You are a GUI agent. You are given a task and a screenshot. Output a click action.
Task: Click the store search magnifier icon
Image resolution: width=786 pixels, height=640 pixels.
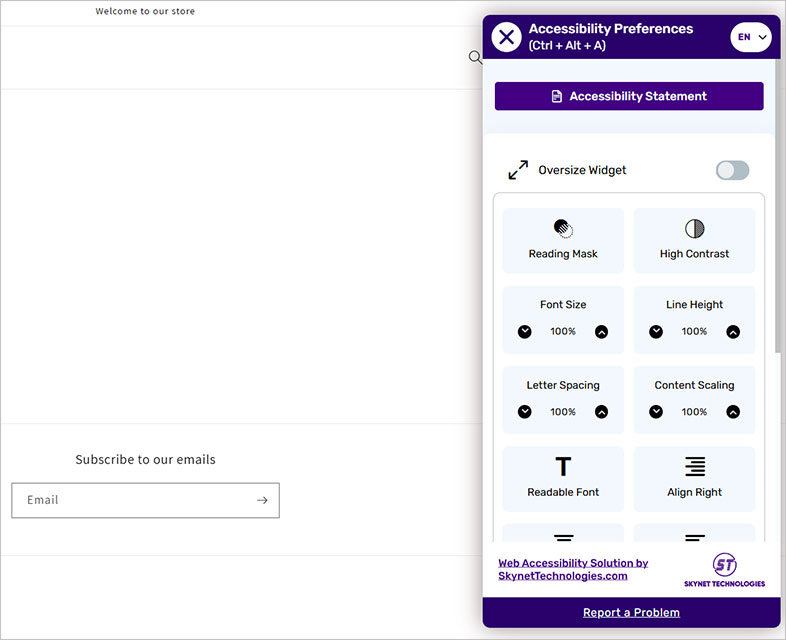[475, 57]
